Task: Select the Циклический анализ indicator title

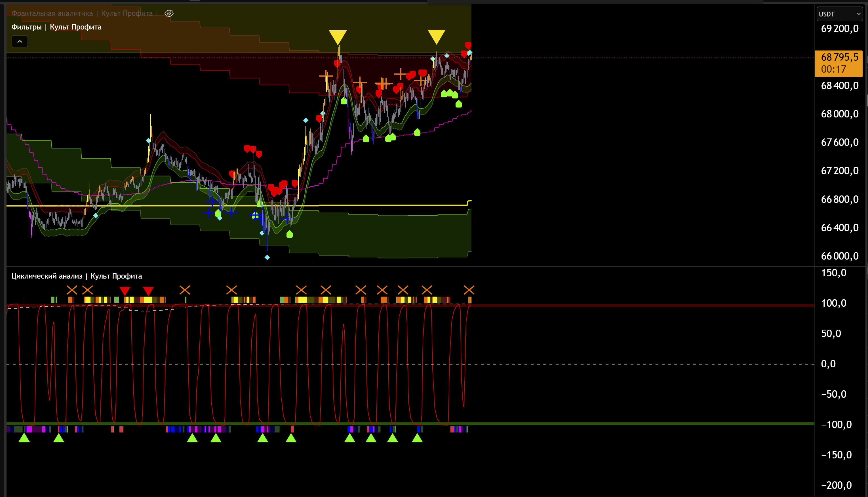Action: (77, 276)
